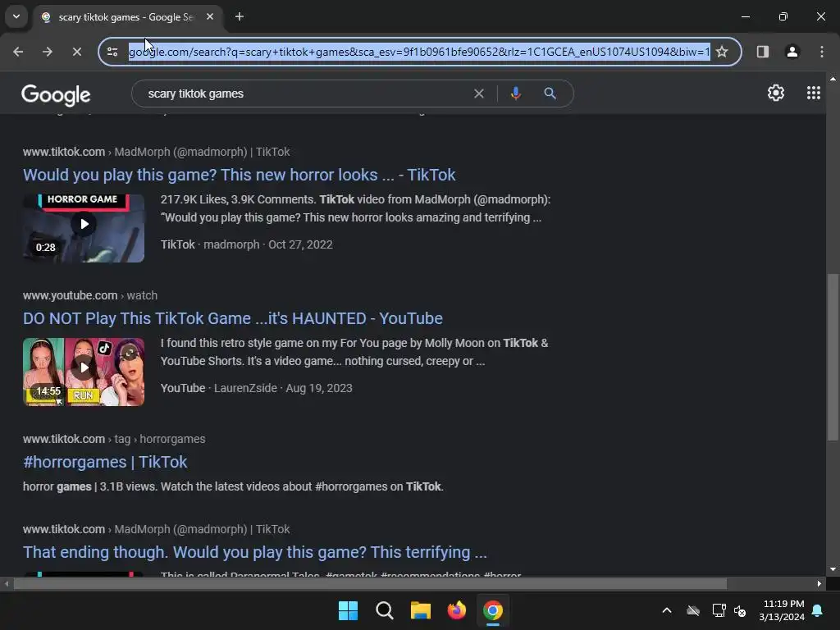The image size is (840, 630).
Task: Open clock showing 11:19 PM 3/13/2024
Action: 782,610
